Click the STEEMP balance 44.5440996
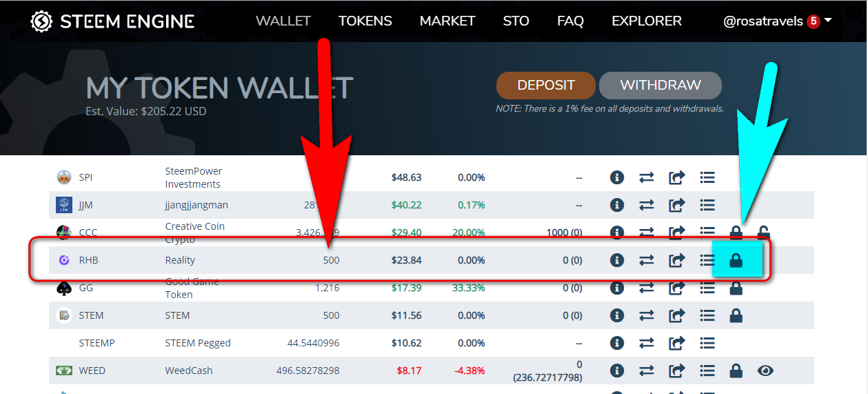The height and width of the screenshot is (394, 868). [314, 343]
